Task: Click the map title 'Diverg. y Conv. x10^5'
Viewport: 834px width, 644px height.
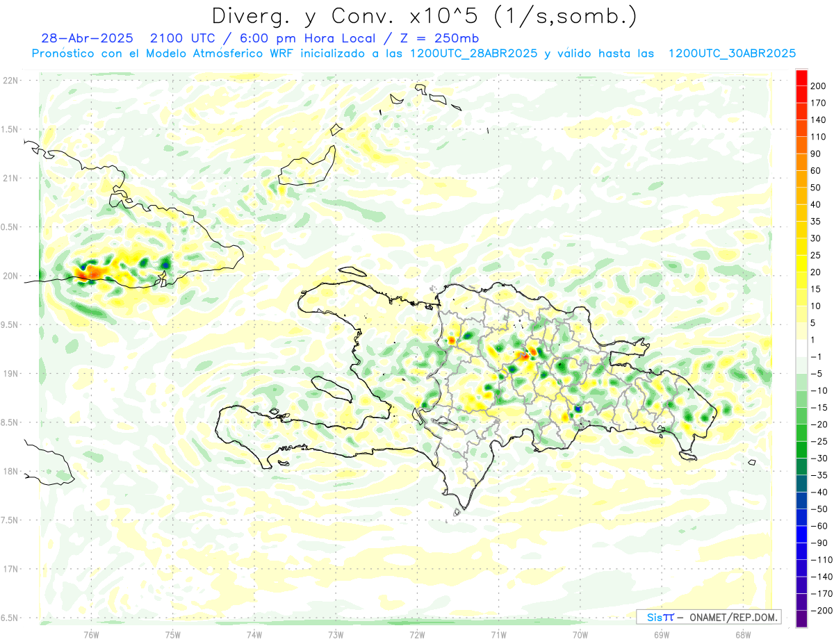Action: click(x=346, y=15)
